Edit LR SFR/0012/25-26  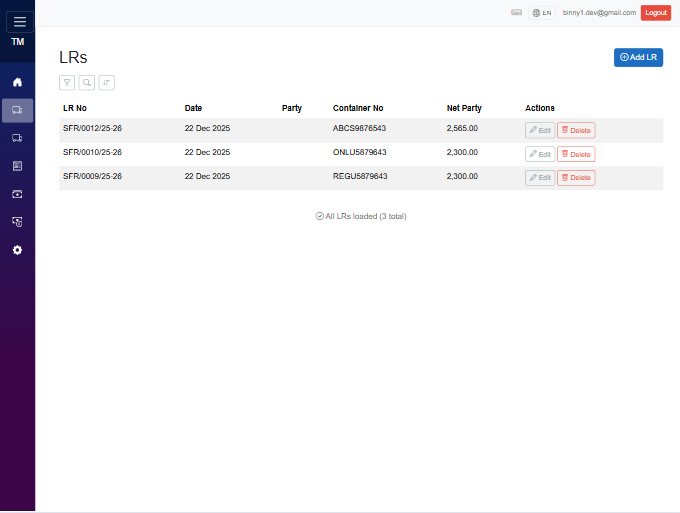pos(540,130)
